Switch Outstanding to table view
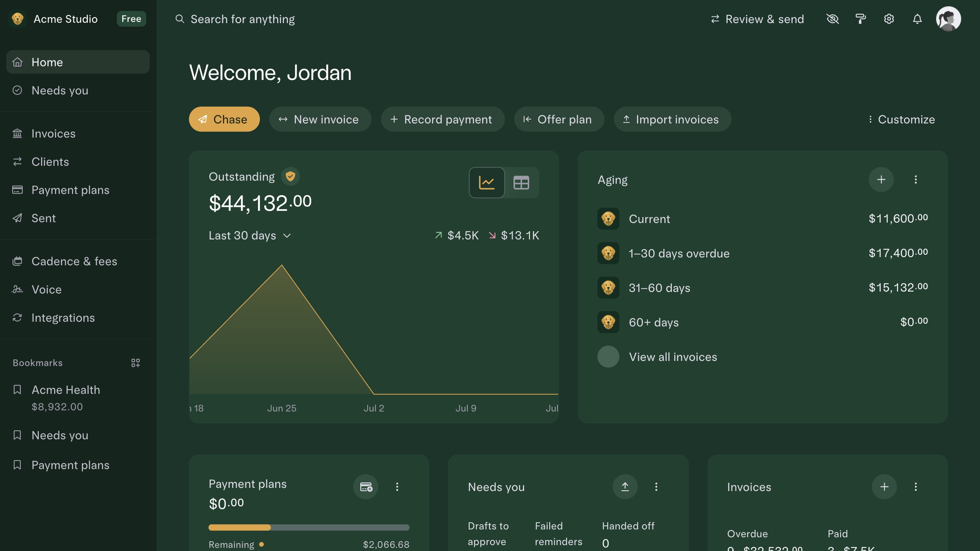 (x=521, y=183)
